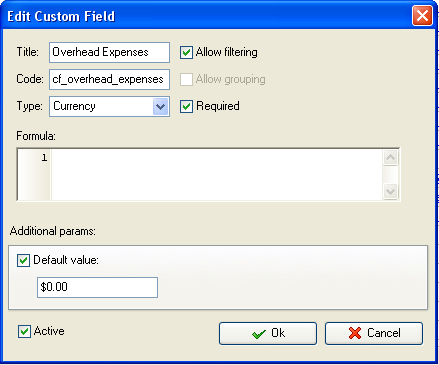Click line number 1 in Formula gutter
The height and width of the screenshot is (365, 439).
tap(44, 157)
